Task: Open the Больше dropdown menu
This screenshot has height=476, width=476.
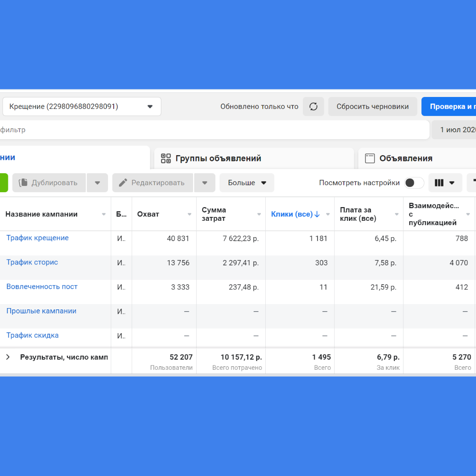Action: (x=247, y=183)
